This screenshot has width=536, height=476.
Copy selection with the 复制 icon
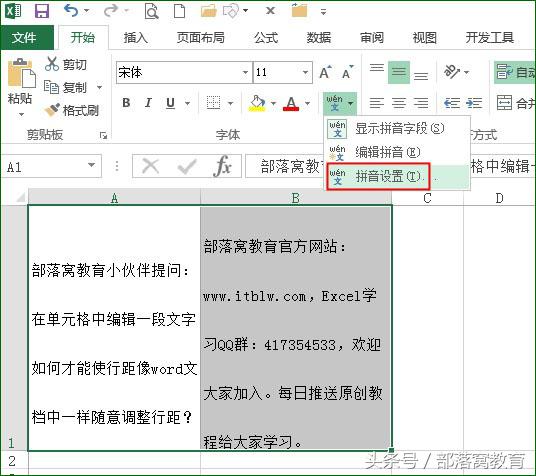click(x=51, y=87)
